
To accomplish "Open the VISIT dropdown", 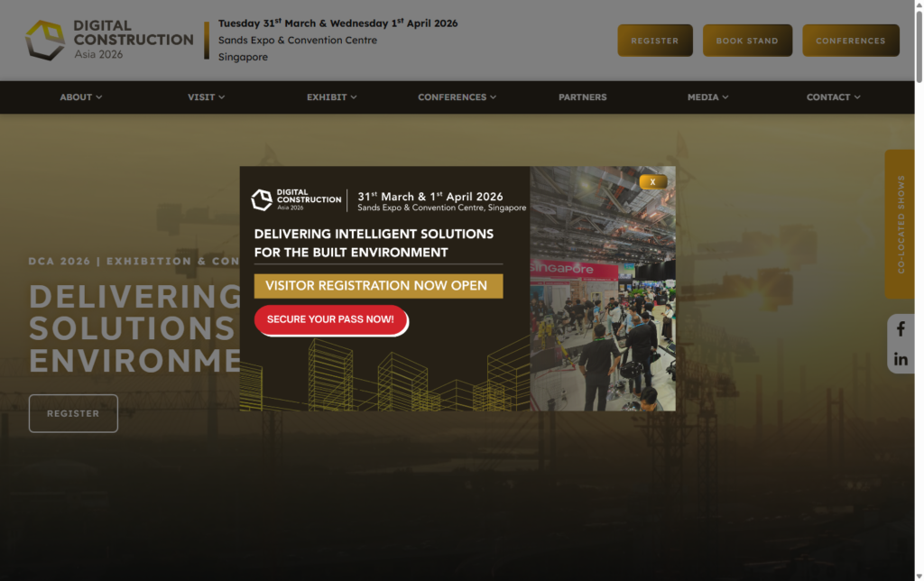I will tap(206, 97).
